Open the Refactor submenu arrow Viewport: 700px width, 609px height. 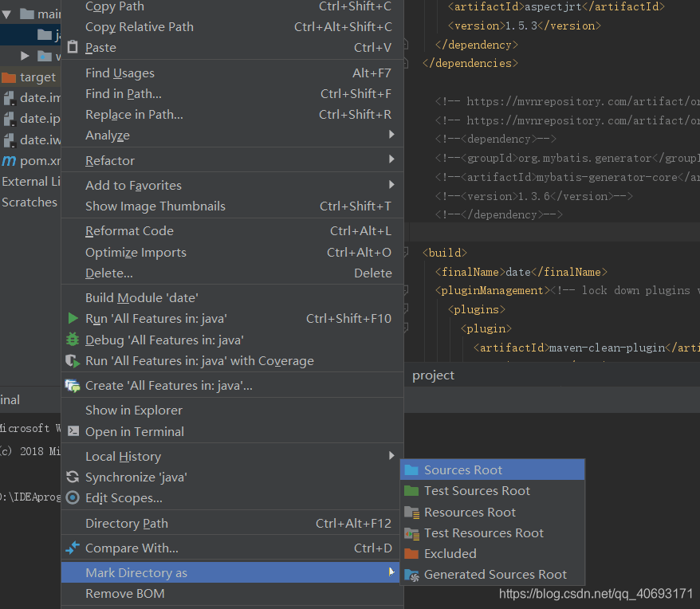coord(391,159)
